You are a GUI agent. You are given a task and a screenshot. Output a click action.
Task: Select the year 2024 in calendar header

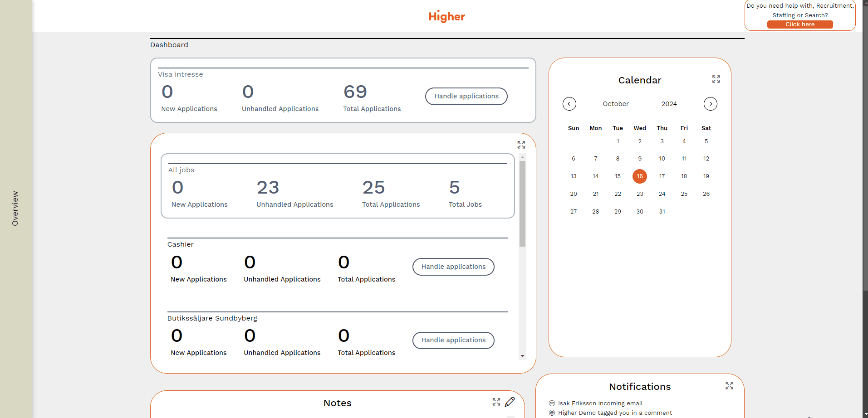click(x=669, y=104)
